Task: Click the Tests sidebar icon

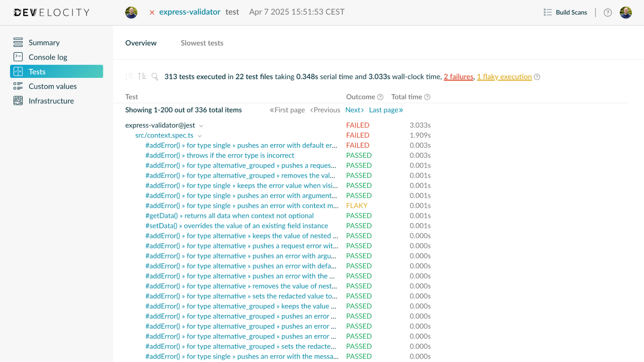Action: [18, 71]
